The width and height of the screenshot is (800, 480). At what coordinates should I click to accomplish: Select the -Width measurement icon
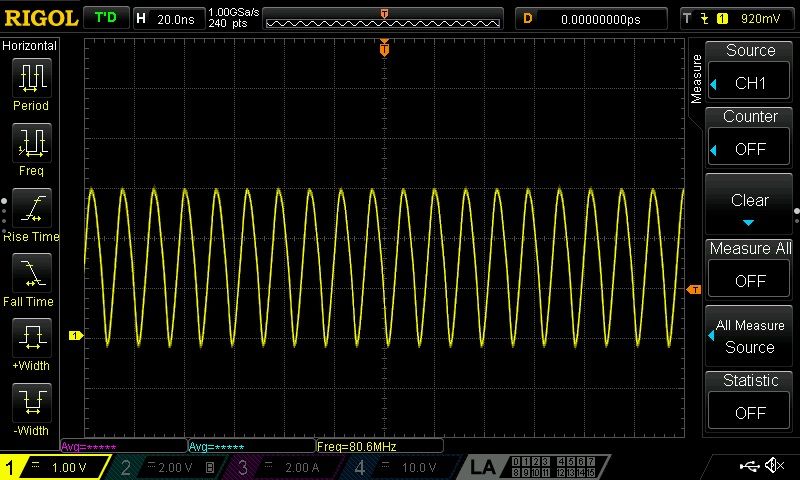click(x=32, y=402)
